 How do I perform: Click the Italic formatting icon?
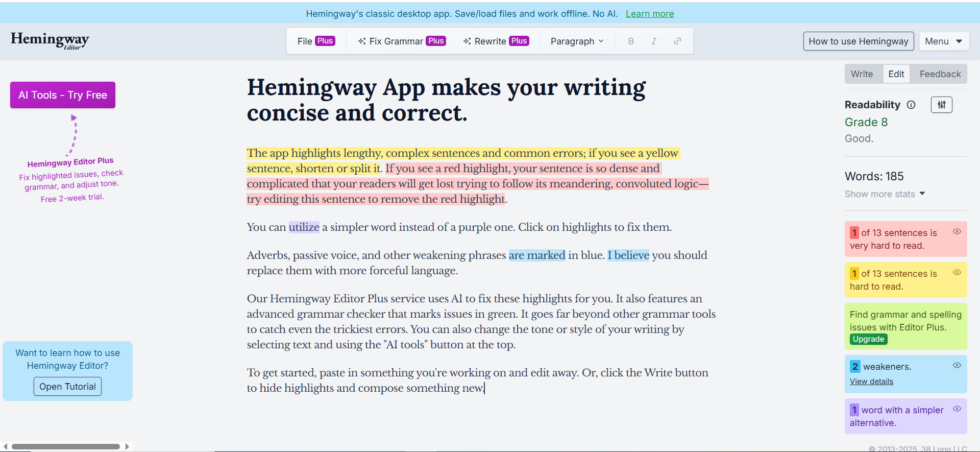pos(654,41)
